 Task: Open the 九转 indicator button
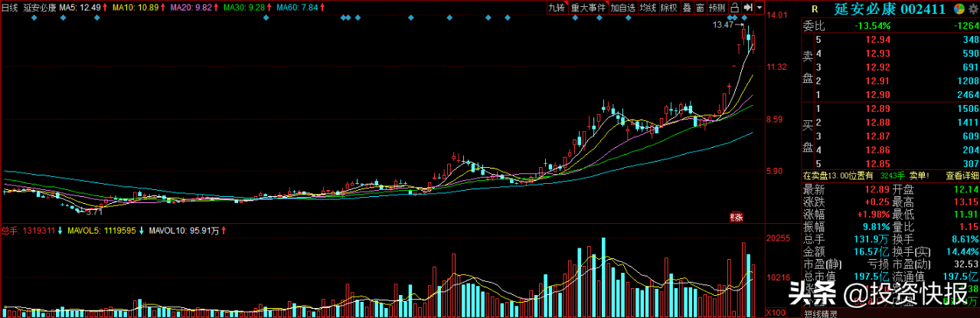click(556, 7)
